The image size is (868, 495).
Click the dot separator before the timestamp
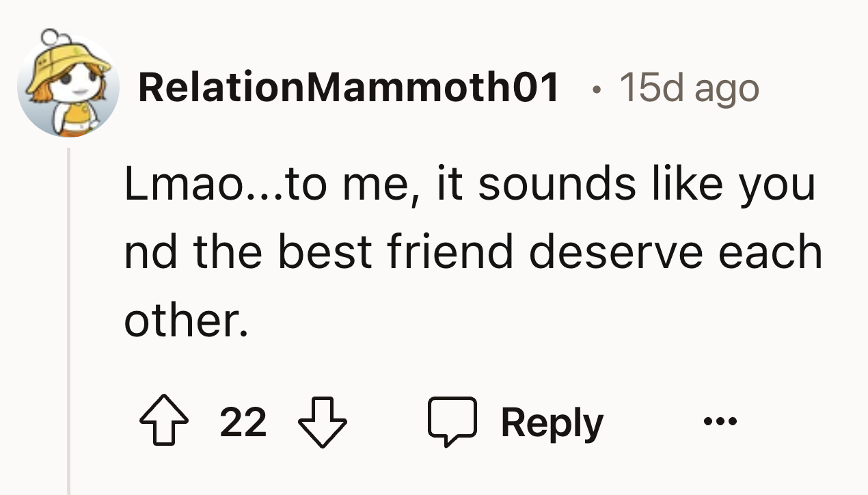tap(598, 89)
